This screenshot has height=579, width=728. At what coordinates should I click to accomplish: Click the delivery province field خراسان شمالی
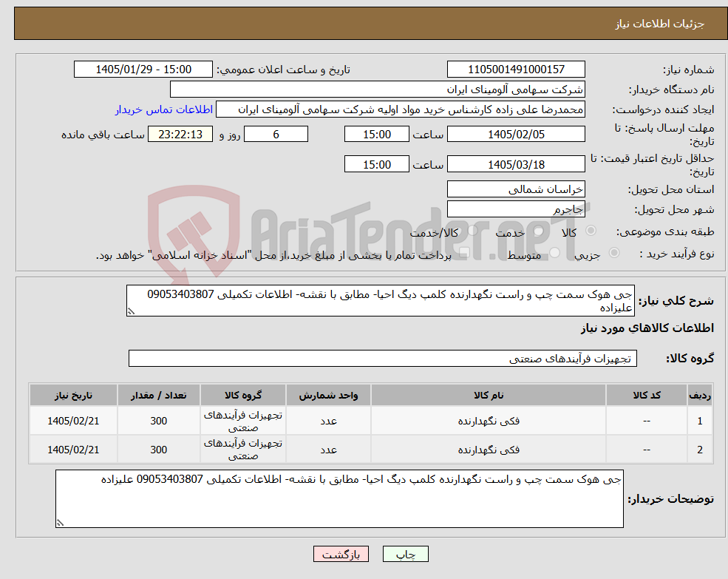coord(516,189)
